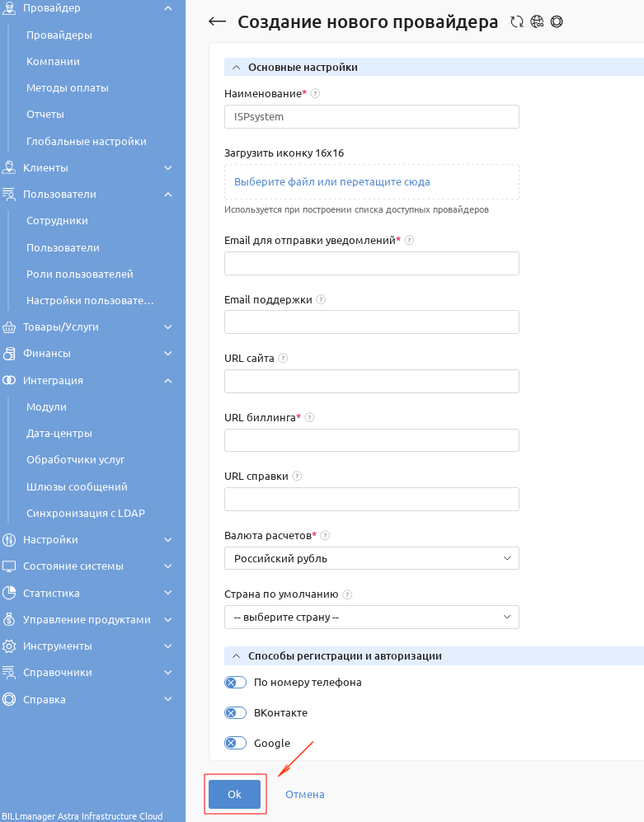Open the Дата-центры menu item

(x=59, y=434)
